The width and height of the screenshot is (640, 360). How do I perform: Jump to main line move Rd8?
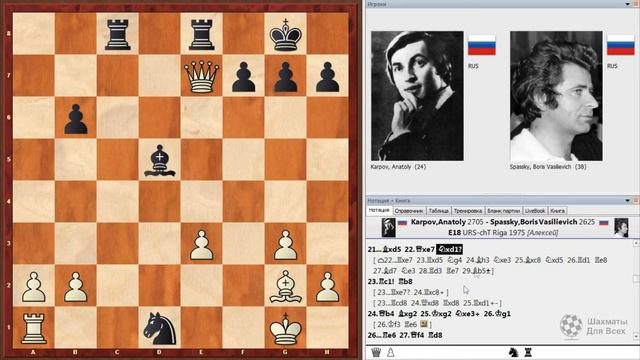(435, 335)
